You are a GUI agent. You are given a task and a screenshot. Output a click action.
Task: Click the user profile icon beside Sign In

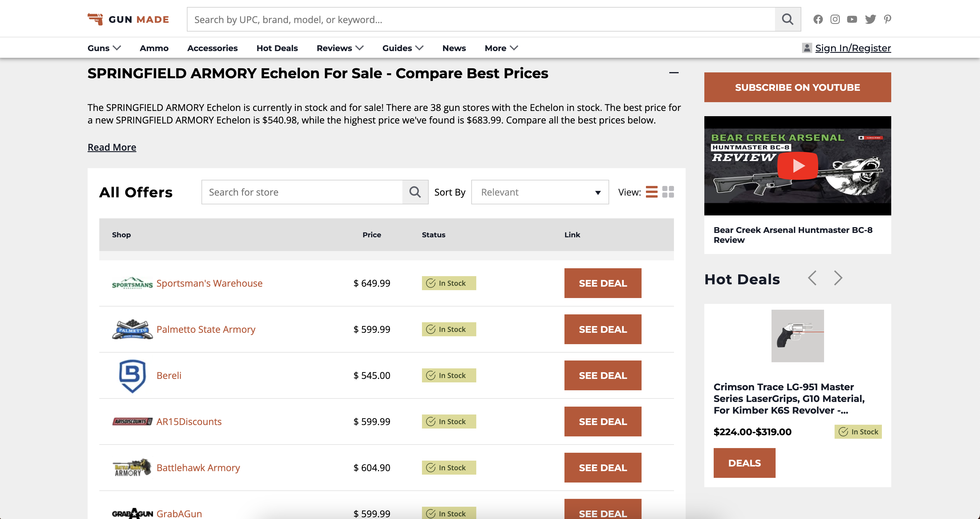pos(807,48)
